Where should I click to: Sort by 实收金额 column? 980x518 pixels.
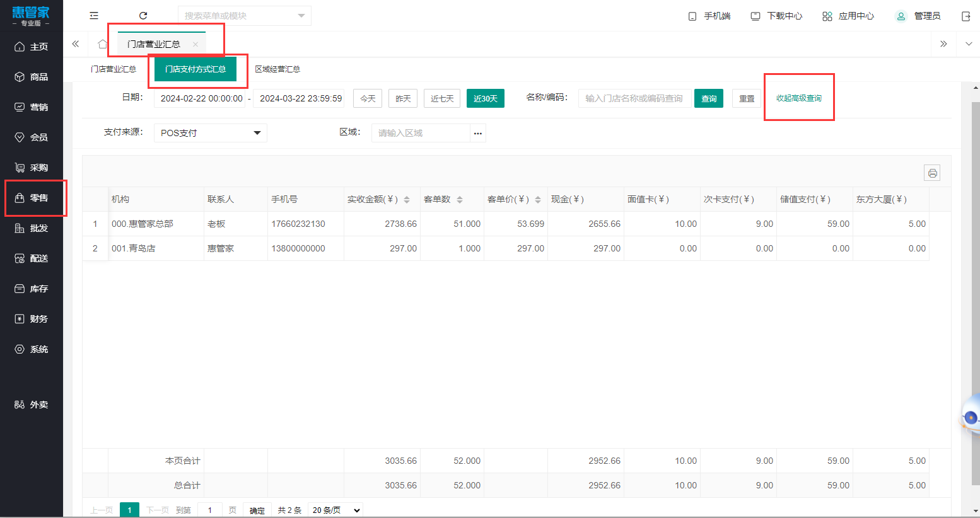coord(407,200)
